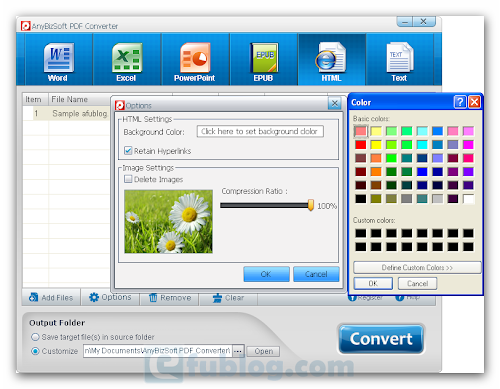500x389 pixels.
Task: Choose the Text output format icon
Action: pos(400,57)
